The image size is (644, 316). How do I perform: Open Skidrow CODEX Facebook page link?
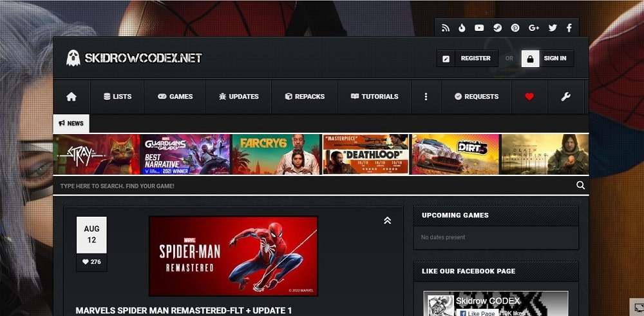click(488, 301)
